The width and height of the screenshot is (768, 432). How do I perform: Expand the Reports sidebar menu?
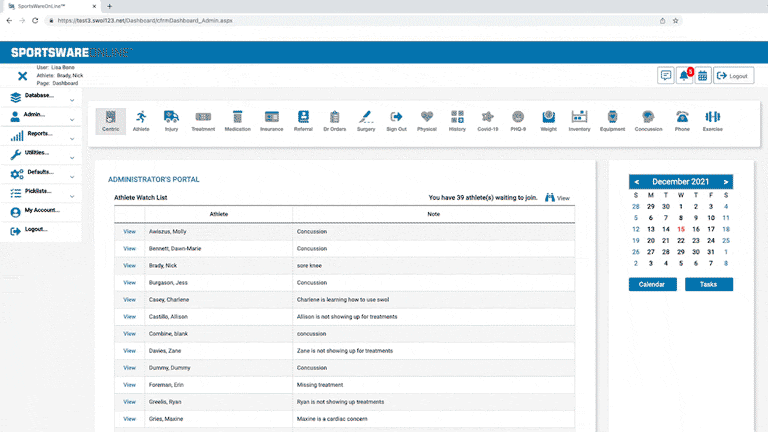point(42,136)
